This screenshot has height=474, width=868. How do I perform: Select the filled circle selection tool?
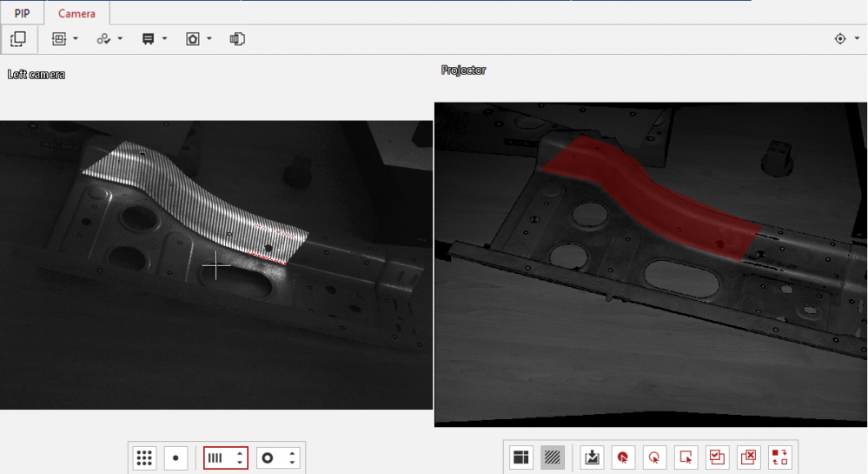coord(622,457)
